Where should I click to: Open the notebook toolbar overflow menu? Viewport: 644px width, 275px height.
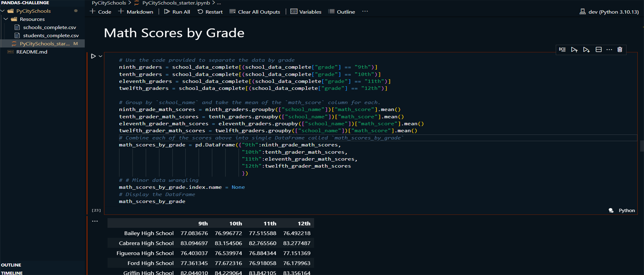(x=365, y=11)
